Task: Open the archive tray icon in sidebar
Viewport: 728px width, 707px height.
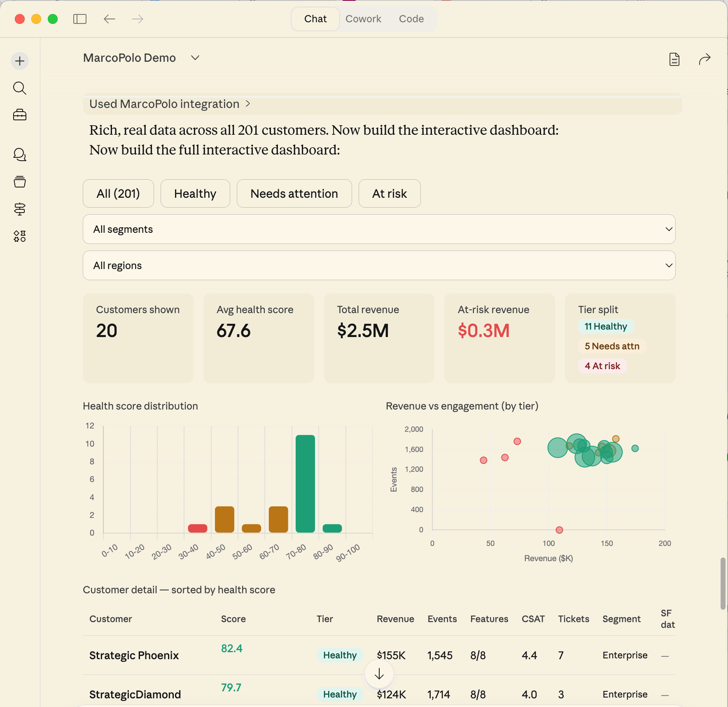Action: pyautogui.click(x=19, y=182)
